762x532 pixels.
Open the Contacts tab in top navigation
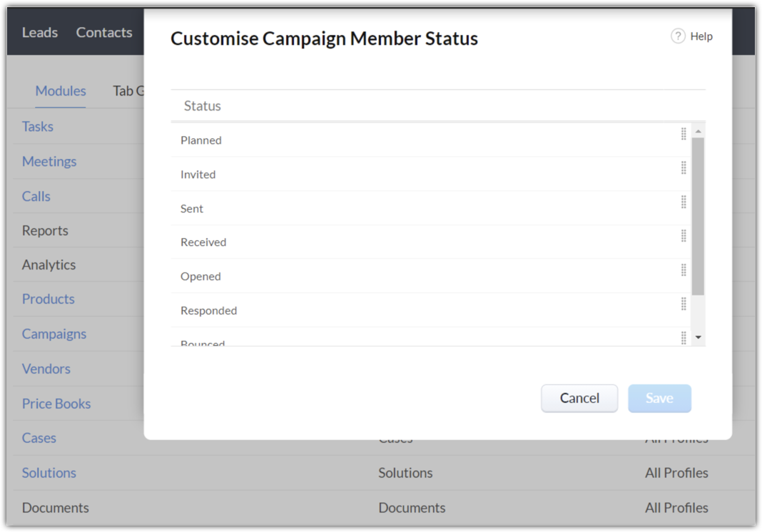(x=104, y=32)
